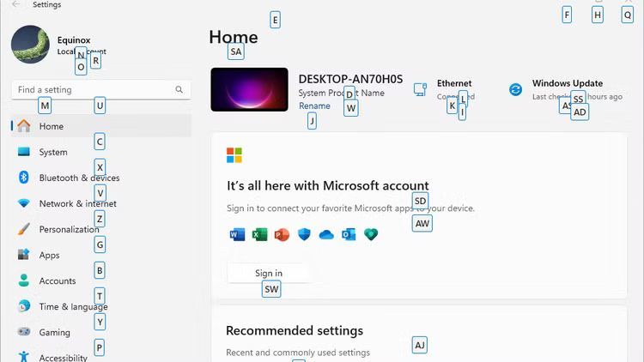Image resolution: width=644 pixels, height=362 pixels.
Task: Open the System settings page
Action: click(101, 152)
